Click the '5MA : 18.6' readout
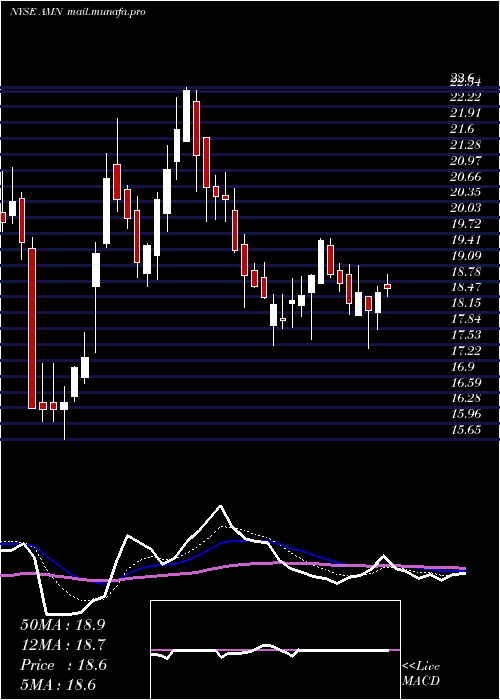This screenshot has width=500, height=700. [x=58, y=685]
